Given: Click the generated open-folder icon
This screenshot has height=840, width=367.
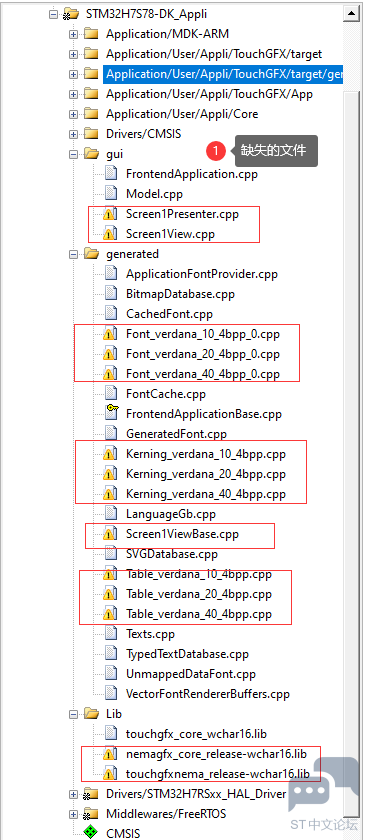Looking at the screenshot, I should coord(91,254).
